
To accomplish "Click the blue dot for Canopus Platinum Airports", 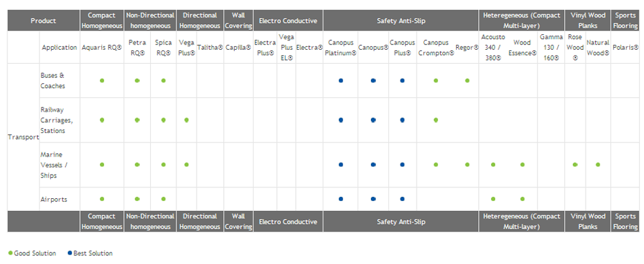I will pyautogui.click(x=341, y=199).
